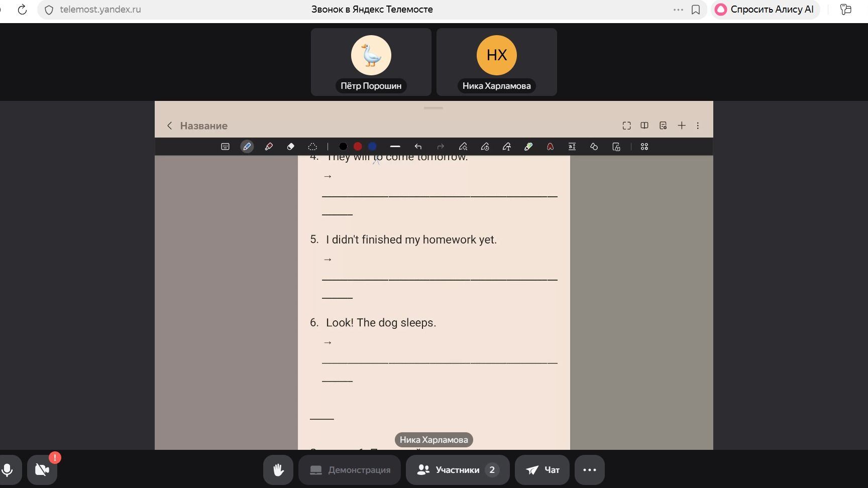
Task: Select pen-to-shape conversion tool
Action: tap(485, 147)
